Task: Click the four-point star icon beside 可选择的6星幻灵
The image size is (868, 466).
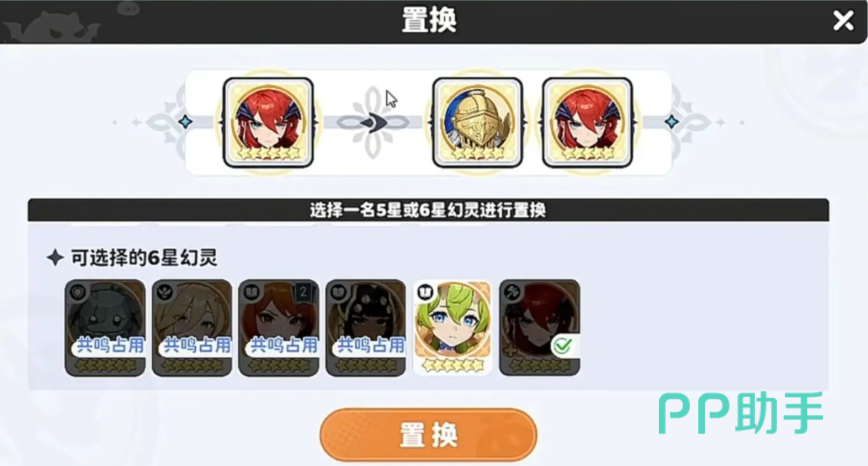Action: (55, 258)
